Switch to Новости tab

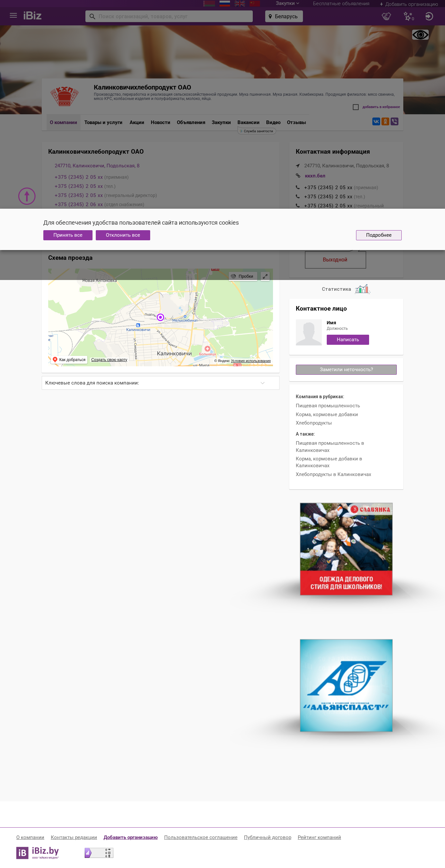[x=161, y=122]
